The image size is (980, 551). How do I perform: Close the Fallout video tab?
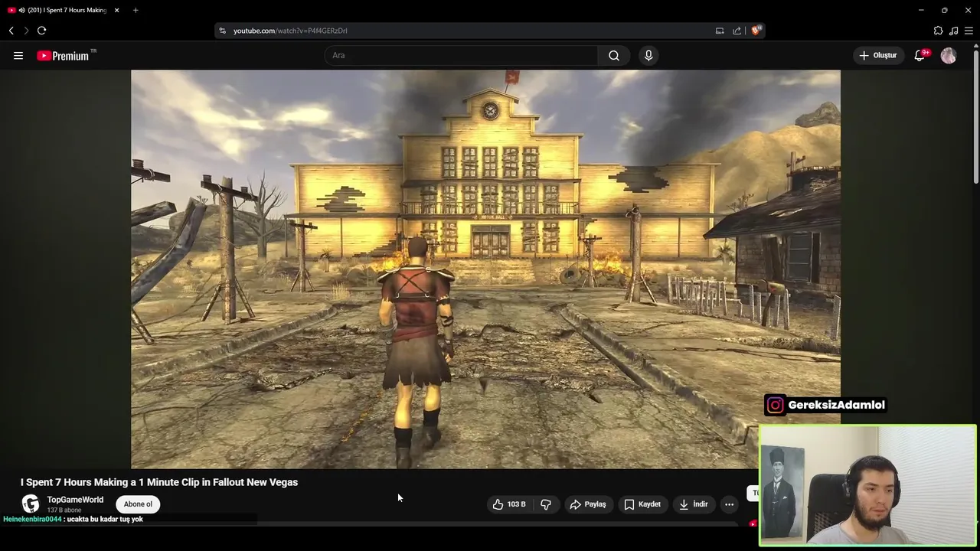pos(116,10)
